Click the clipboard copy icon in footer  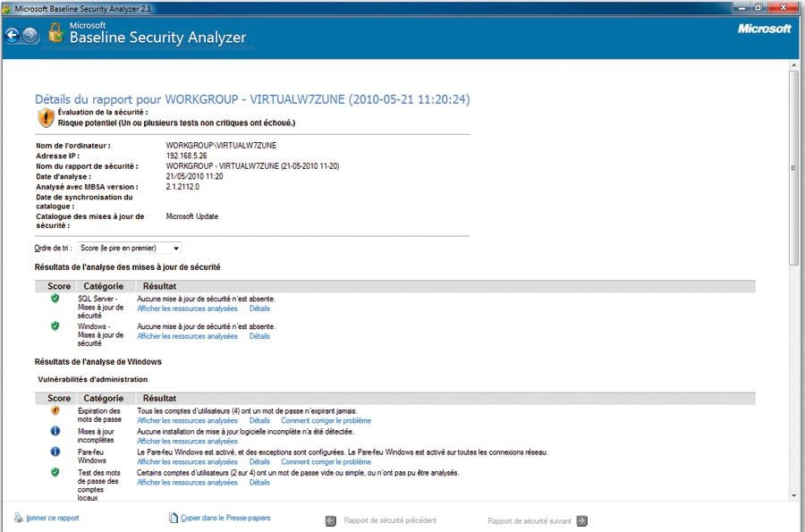pos(174,519)
